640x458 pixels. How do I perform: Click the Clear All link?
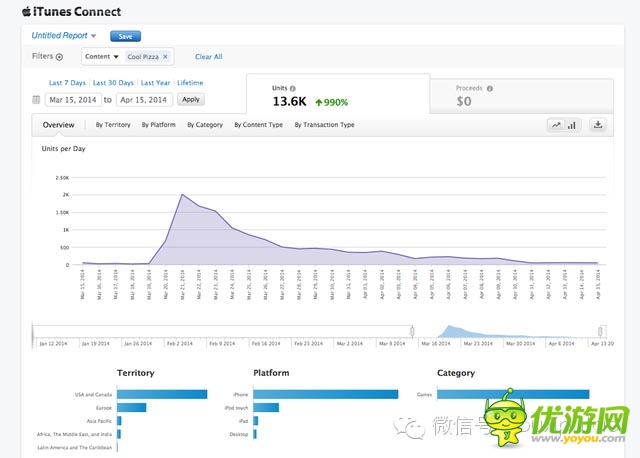pos(208,57)
